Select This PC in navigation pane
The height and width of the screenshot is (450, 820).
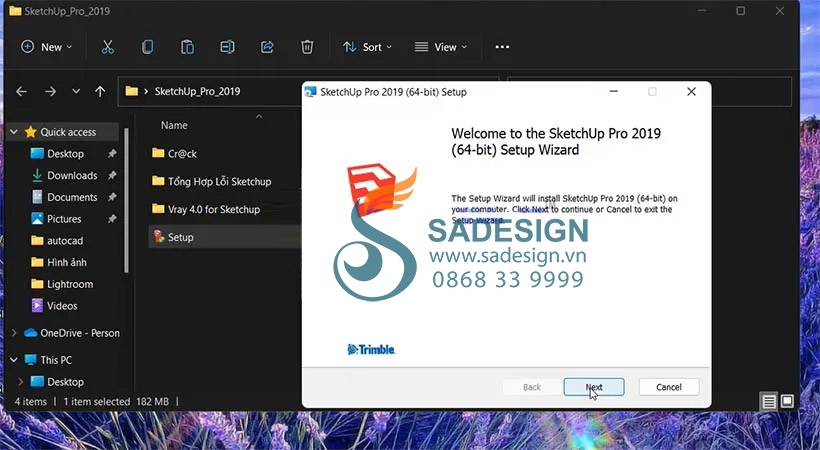pyautogui.click(x=56, y=360)
